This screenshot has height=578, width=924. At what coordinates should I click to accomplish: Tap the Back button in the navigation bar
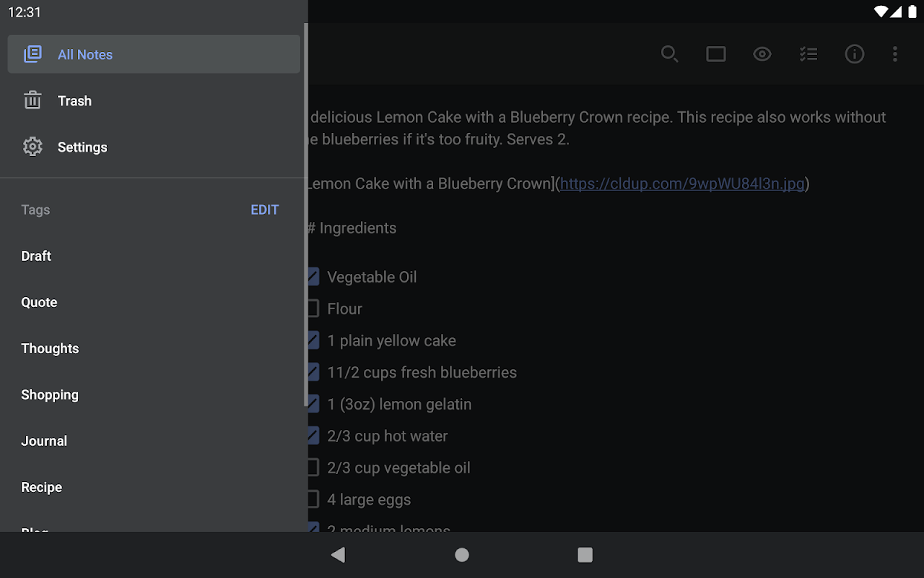click(x=337, y=555)
